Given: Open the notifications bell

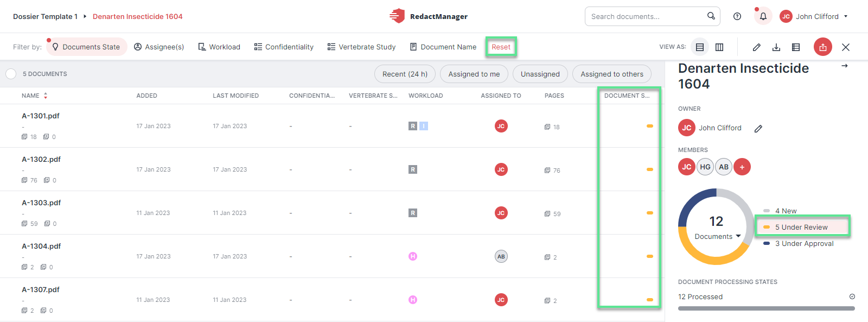Looking at the screenshot, I should [x=763, y=16].
